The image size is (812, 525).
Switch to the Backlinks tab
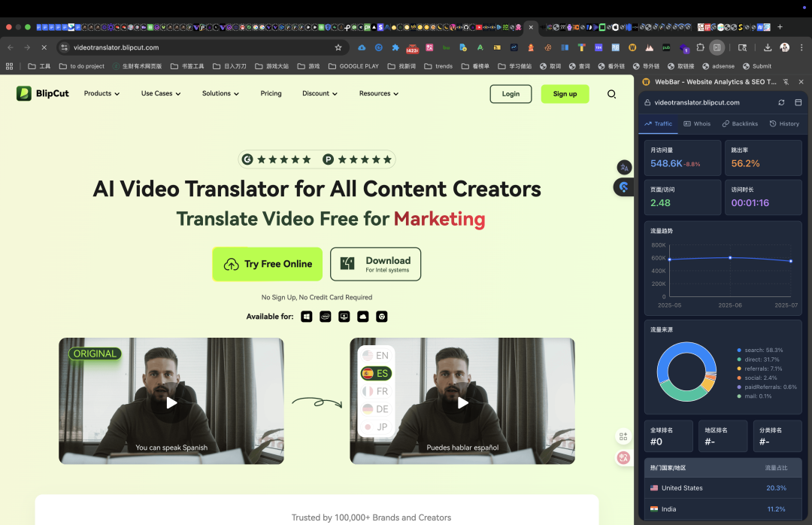tap(740, 124)
